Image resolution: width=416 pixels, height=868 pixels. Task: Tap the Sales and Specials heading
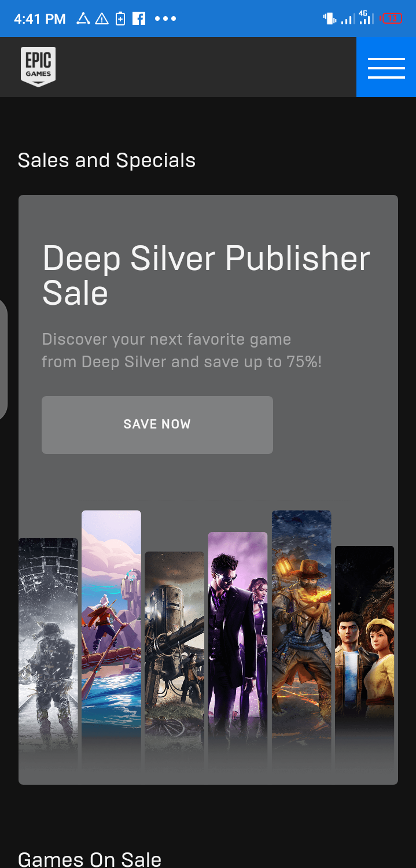[x=107, y=160]
